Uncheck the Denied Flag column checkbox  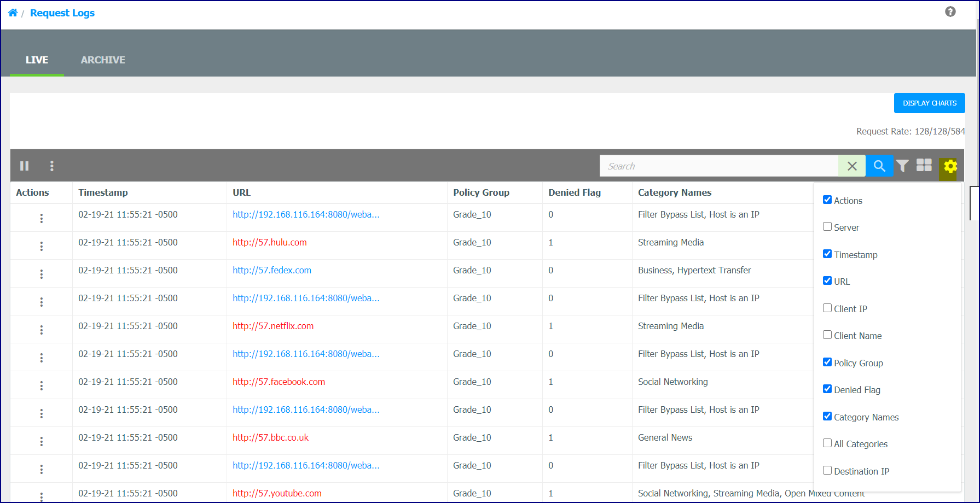pos(827,389)
